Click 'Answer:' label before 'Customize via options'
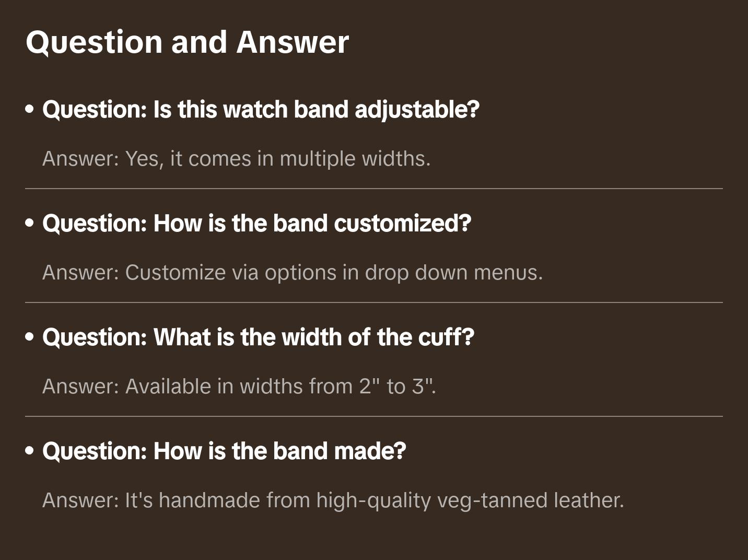Screen dimensions: 748x560 click(x=81, y=273)
